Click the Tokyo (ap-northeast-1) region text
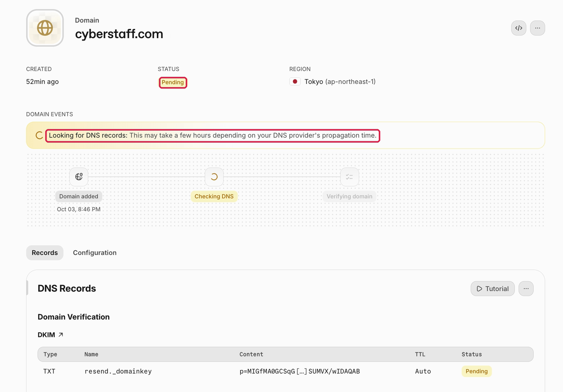 [340, 82]
